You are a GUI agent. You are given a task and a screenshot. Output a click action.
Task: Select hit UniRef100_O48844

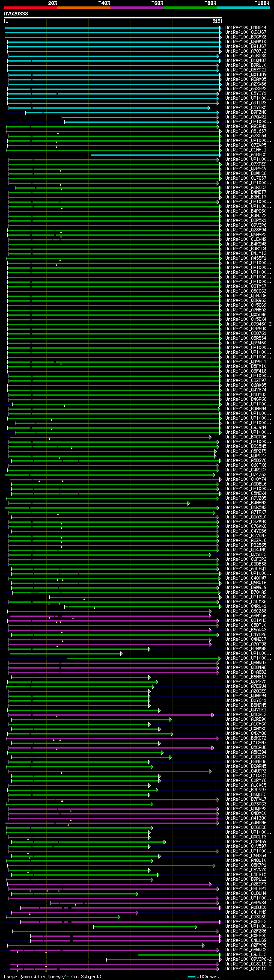pyautogui.click(x=246, y=27)
